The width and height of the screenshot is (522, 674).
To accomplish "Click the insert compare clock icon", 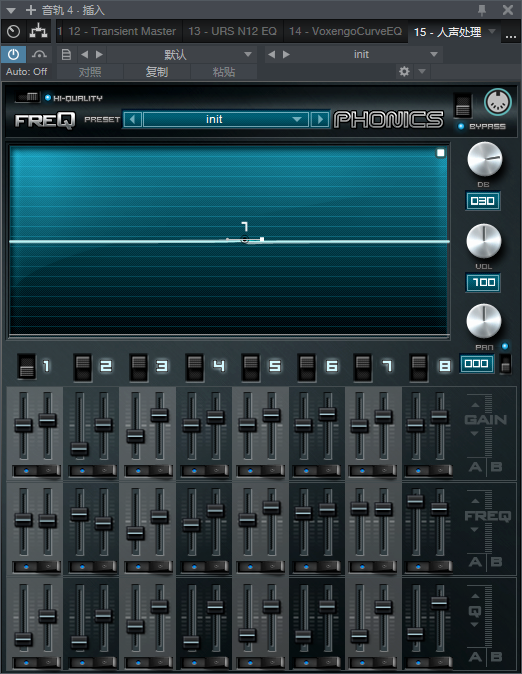I will click(x=14, y=31).
